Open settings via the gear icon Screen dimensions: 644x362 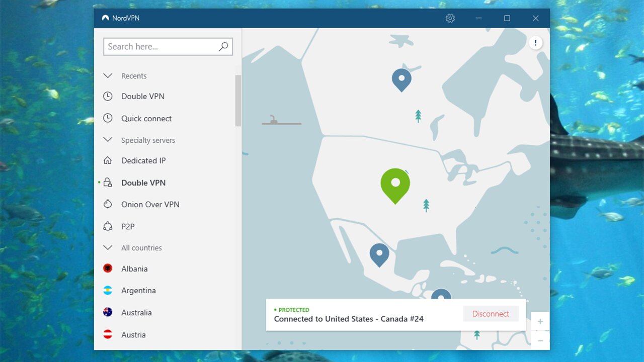pyautogui.click(x=450, y=18)
